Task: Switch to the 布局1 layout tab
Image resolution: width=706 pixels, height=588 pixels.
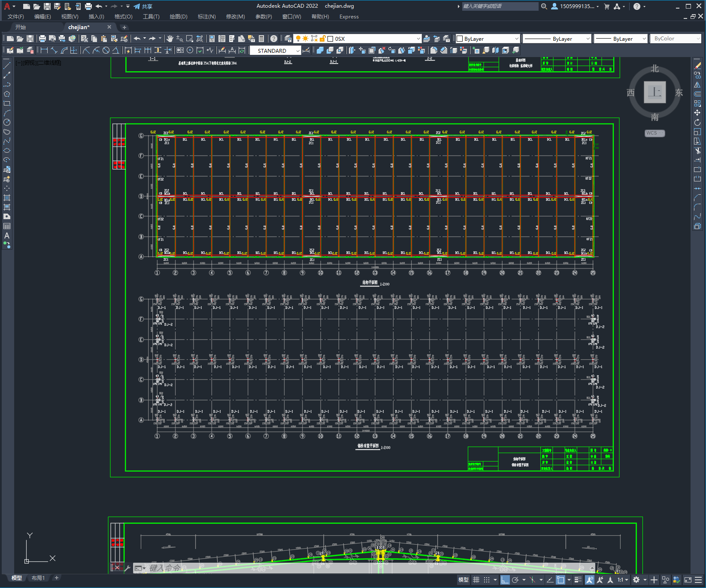Action: (38, 578)
